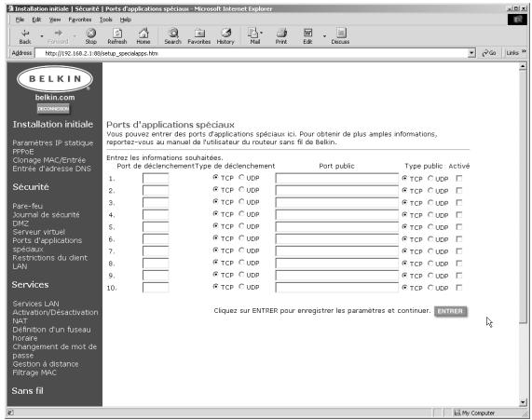Open the Serveur virtuel link
The width and height of the screenshot is (532, 420).
[39, 232]
